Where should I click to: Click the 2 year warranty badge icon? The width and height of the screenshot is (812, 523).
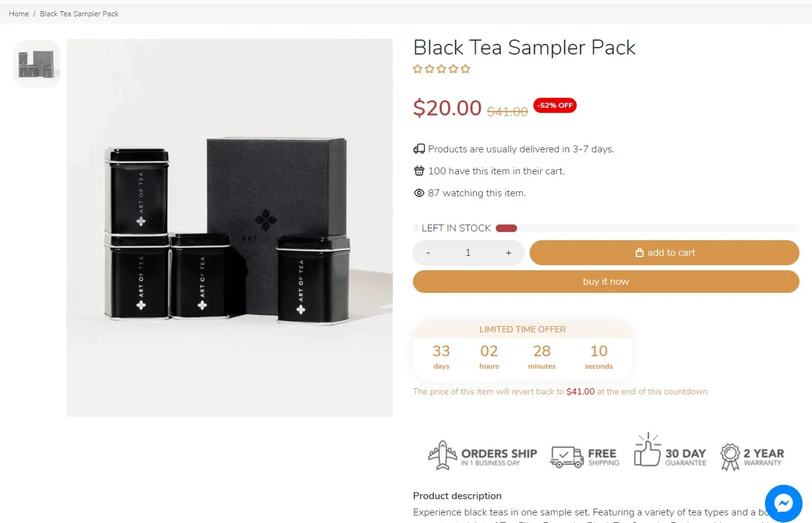pyautogui.click(x=730, y=457)
